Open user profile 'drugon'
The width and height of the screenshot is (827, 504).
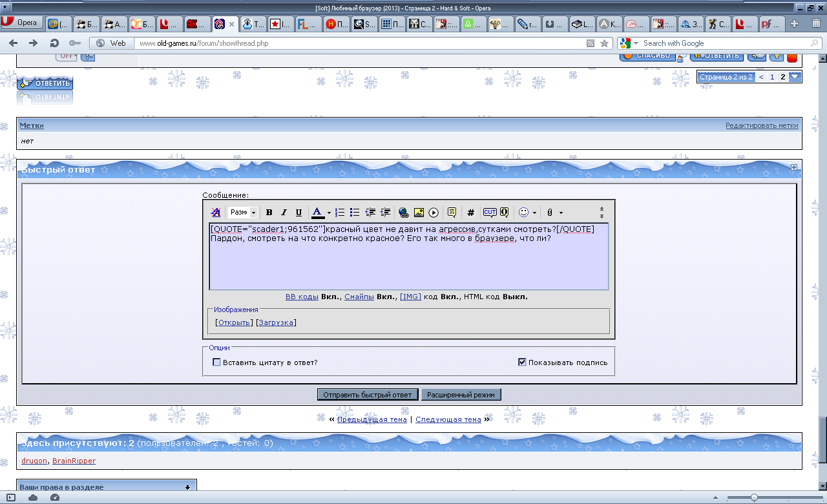(34, 461)
